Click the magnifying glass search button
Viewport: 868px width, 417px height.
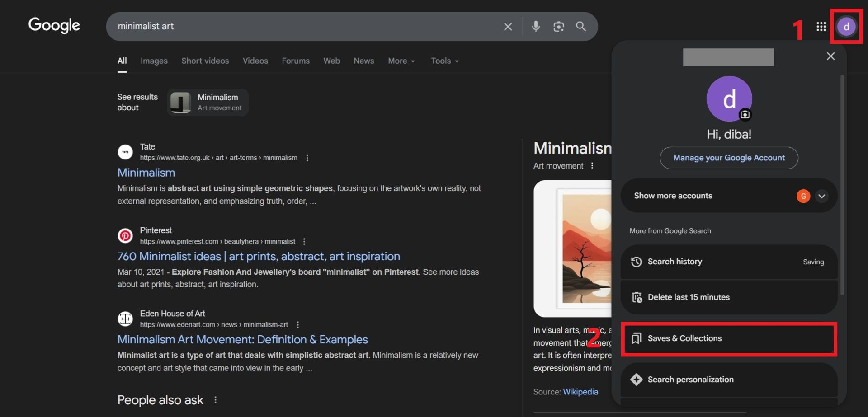(x=581, y=27)
